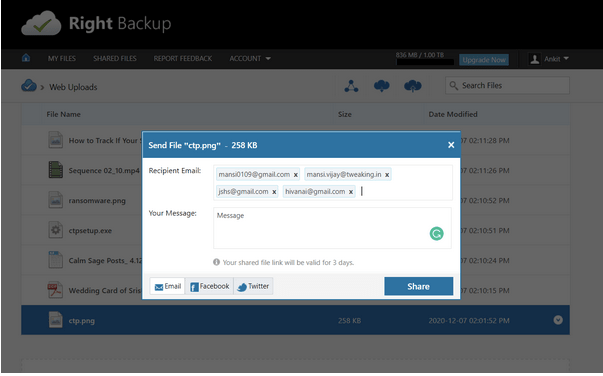This screenshot has height=376, width=603.
Task: Go to the home icon in navigation bar
Action: tap(26, 58)
